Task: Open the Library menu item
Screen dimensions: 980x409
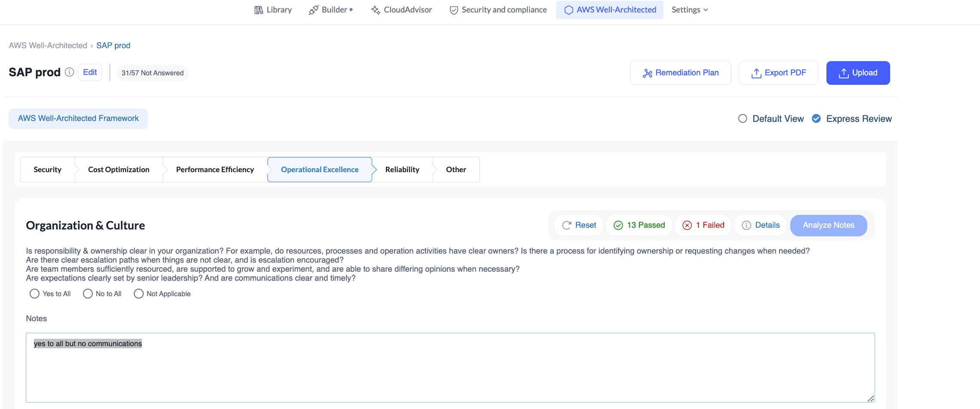Action: point(273,10)
